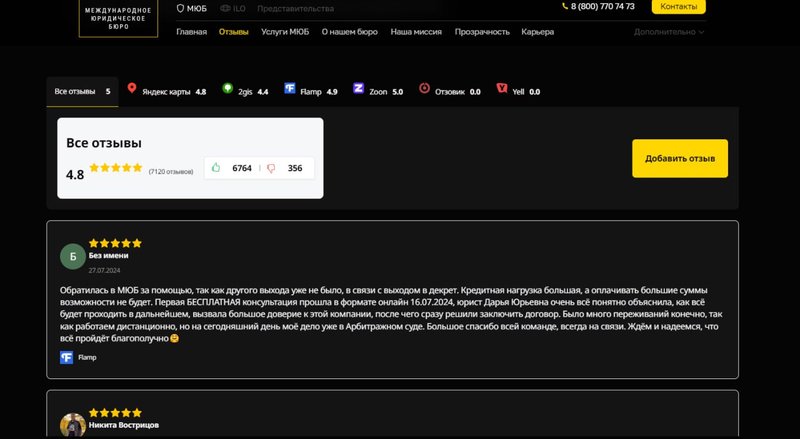
Task: Click the 6764 positive count
Action: pyautogui.click(x=242, y=168)
